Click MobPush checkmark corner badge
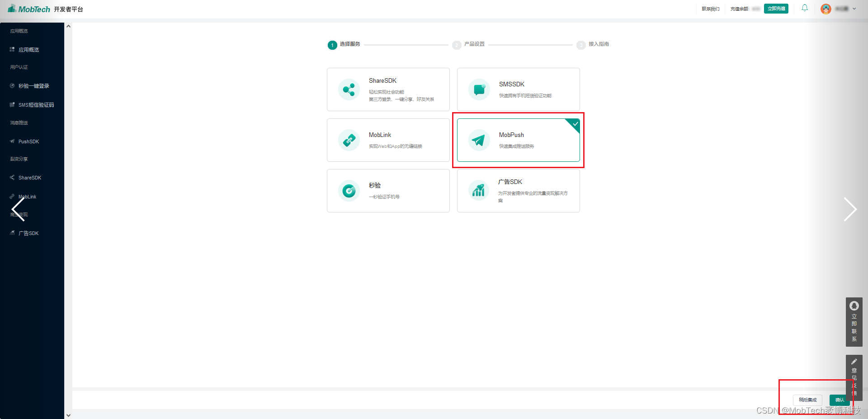 coord(575,124)
